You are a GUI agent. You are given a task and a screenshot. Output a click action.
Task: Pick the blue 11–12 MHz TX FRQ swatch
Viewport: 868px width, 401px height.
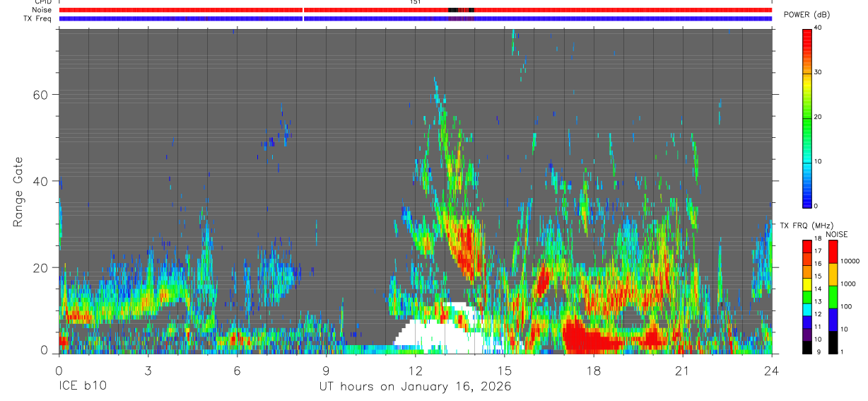(807, 321)
